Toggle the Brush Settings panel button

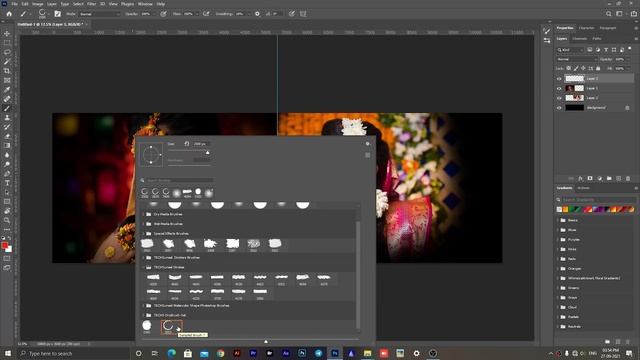[x=58, y=14]
